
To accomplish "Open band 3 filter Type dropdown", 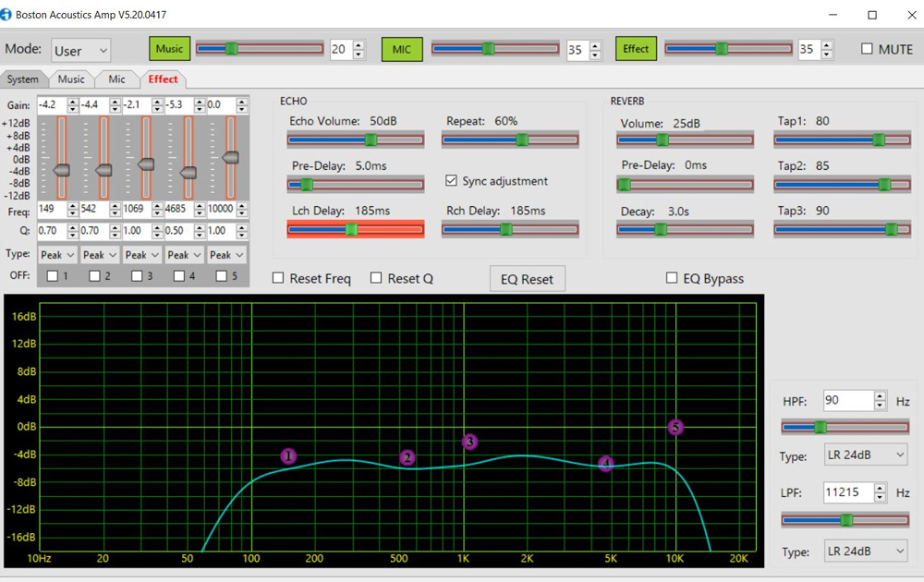I will [142, 254].
